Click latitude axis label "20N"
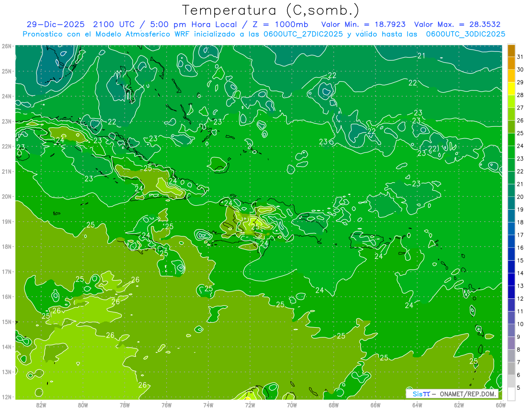This screenshot has height=411, width=532. pyautogui.click(x=7, y=196)
